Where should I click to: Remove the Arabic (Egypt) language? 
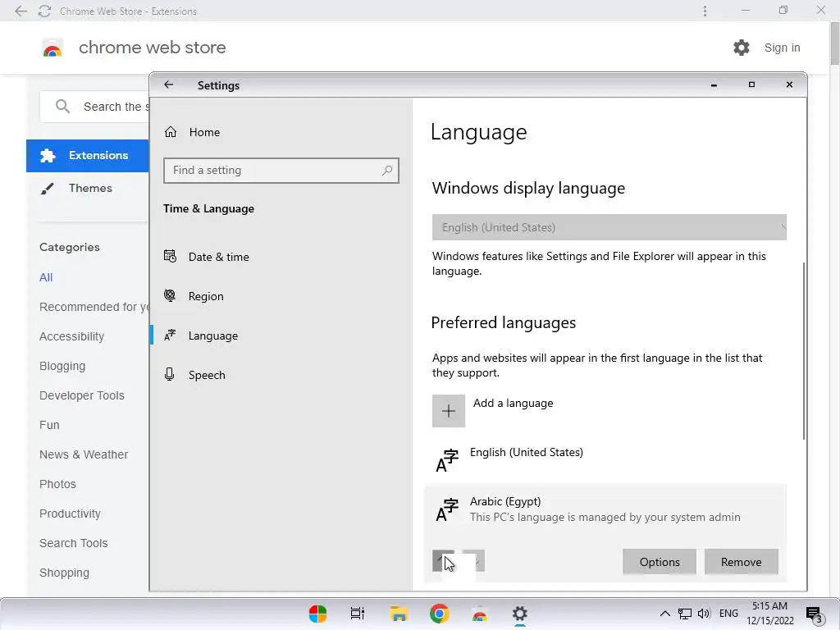click(741, 561)
